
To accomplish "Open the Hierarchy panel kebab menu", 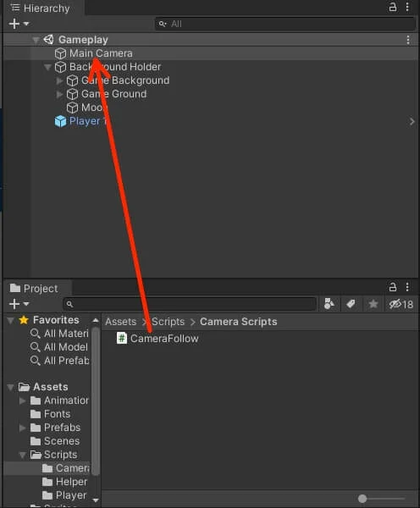I will (x=407, y=7).
